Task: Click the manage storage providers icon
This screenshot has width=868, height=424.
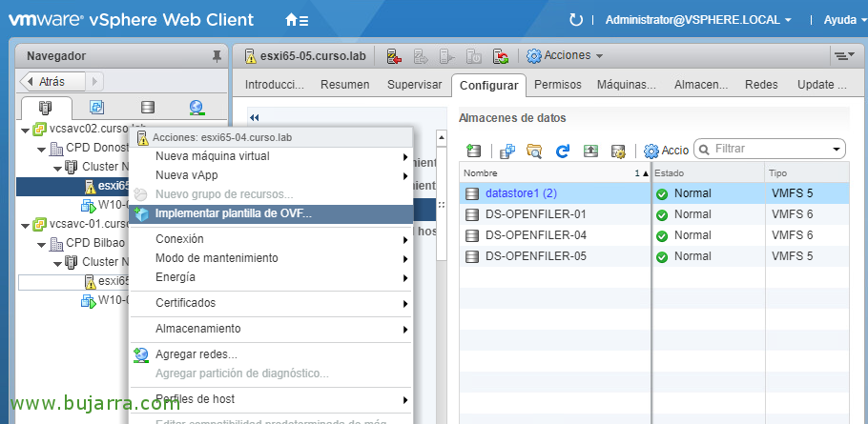Action: point(618,151)
